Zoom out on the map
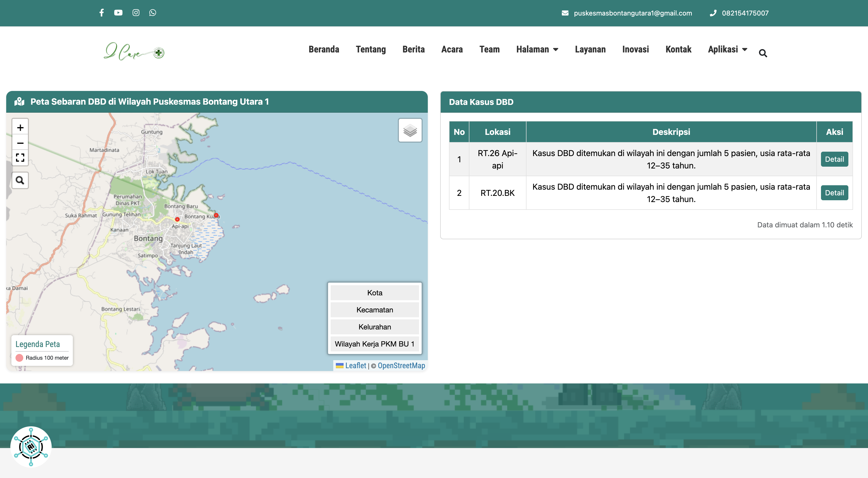 point(20,143)
